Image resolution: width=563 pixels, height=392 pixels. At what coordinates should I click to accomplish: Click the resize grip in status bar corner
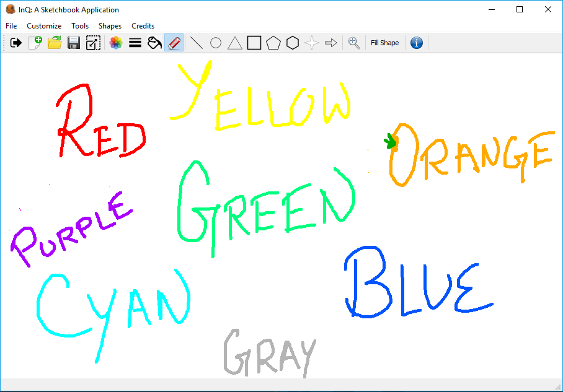tap(558, 387)
